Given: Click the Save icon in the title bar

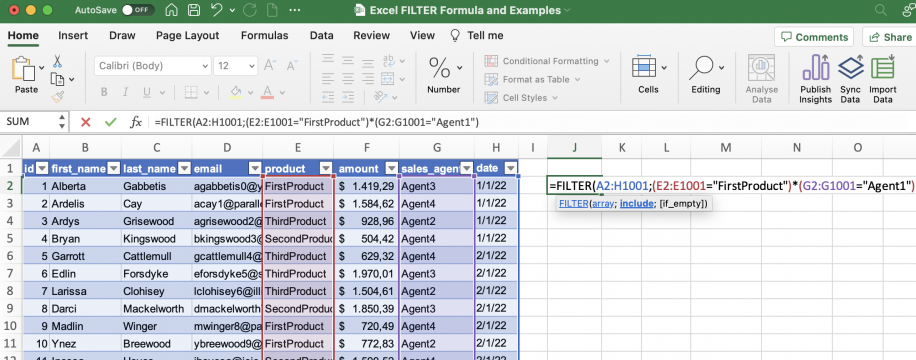Looking at the screenshot, I should click(x=193, y=11).
